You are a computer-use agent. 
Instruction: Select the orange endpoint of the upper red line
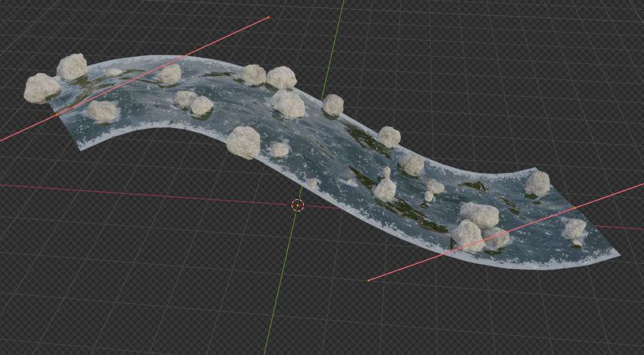269,17
